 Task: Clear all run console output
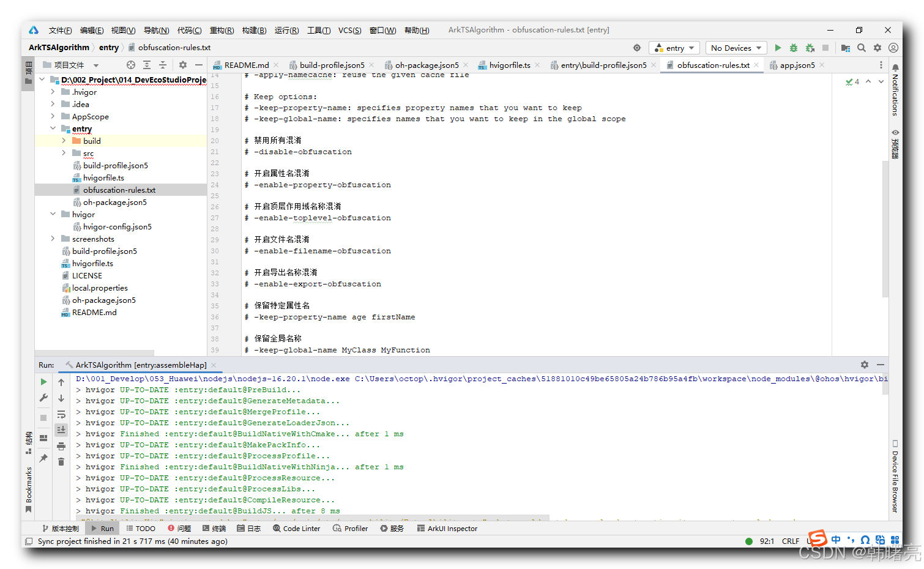coord(61,462)
